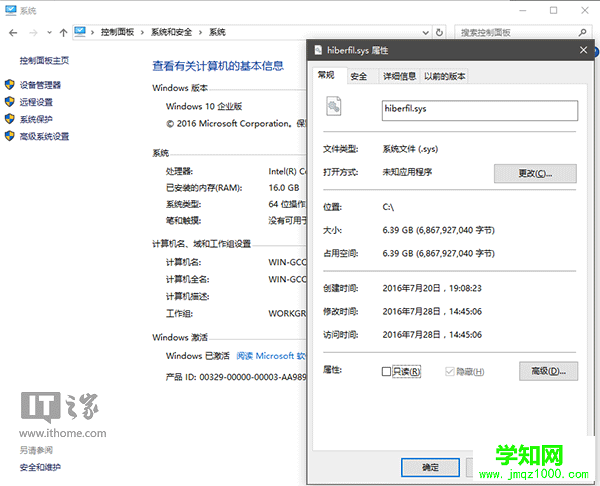The width and height of the screenshot is (600, 486).
Task: Open 设备管理器 link
Action: coord(41,85)
